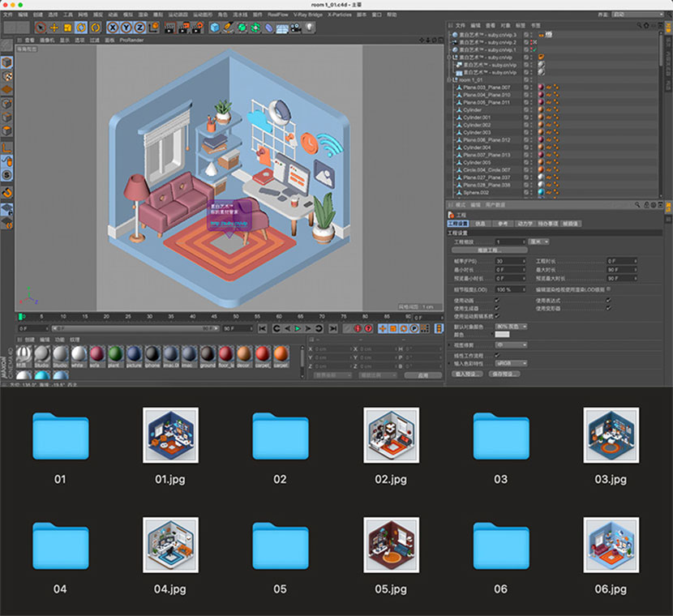The height and width of the screenshot is (616, 673).
Task: Toggle the Y axis lock
Action: [126, 28]
